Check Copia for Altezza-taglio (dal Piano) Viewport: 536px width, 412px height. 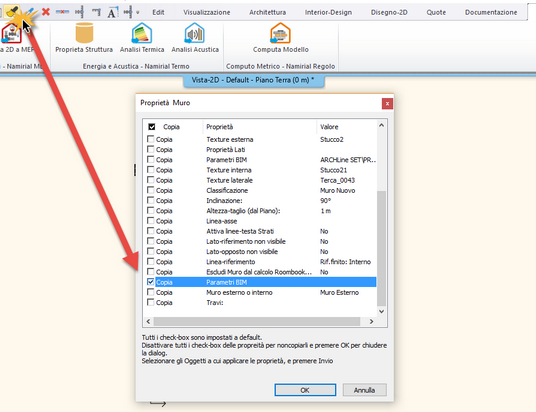click(x=150, y=210)
